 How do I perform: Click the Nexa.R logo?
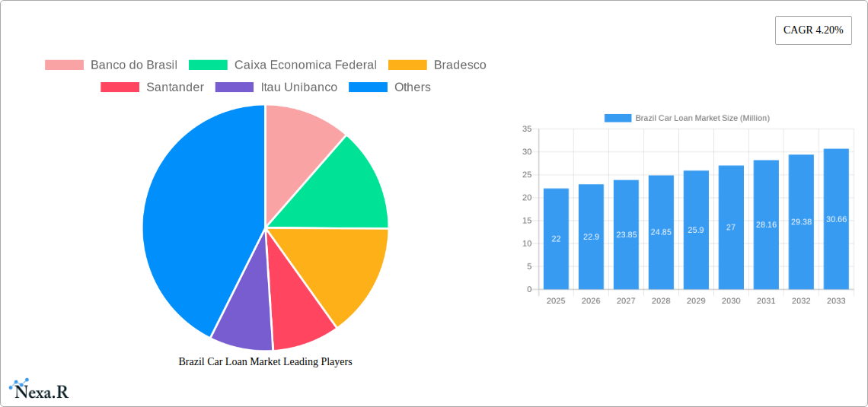(39, 390)
